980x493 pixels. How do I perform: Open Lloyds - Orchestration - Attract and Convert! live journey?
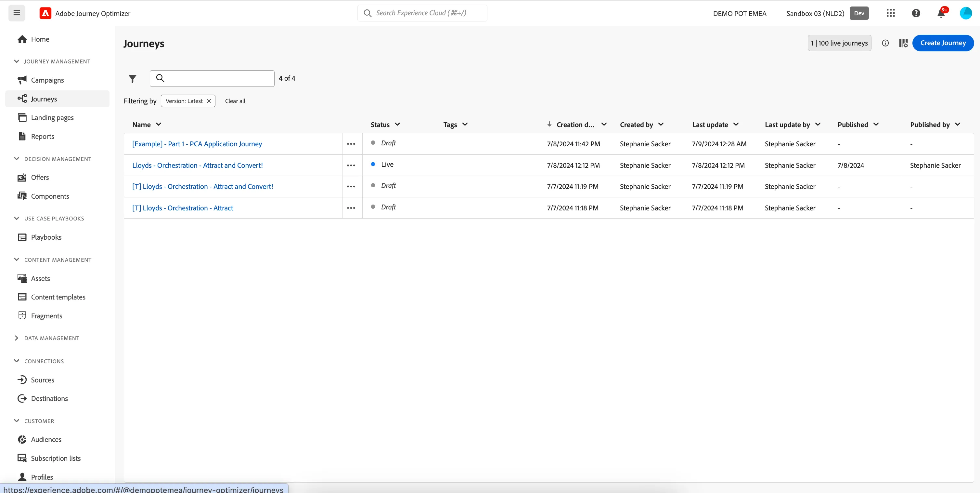(198, 165)
